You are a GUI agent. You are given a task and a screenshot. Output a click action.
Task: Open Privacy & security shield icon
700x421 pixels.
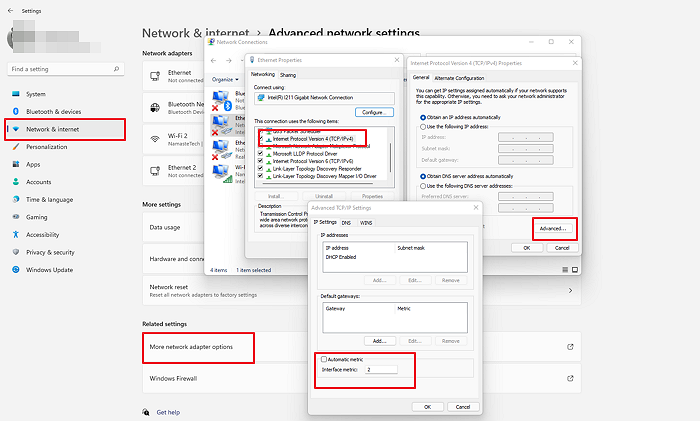[x=16, y=252]
